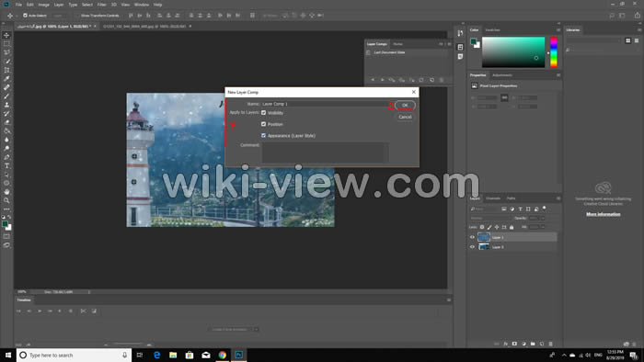Select the Crop tool
This screenshot has height=362, width=644.
pos(6,70)
